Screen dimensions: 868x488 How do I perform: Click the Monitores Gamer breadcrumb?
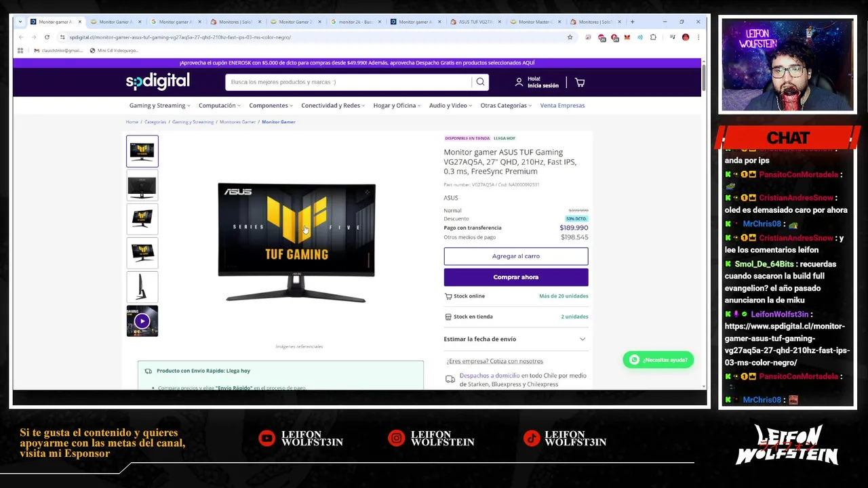click(x=237, y=122)
